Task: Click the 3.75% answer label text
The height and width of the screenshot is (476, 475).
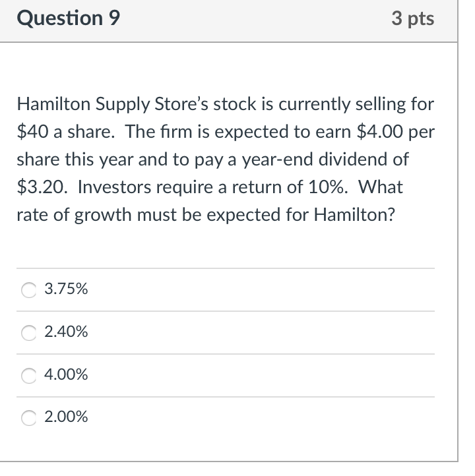Action: [66, 288]
